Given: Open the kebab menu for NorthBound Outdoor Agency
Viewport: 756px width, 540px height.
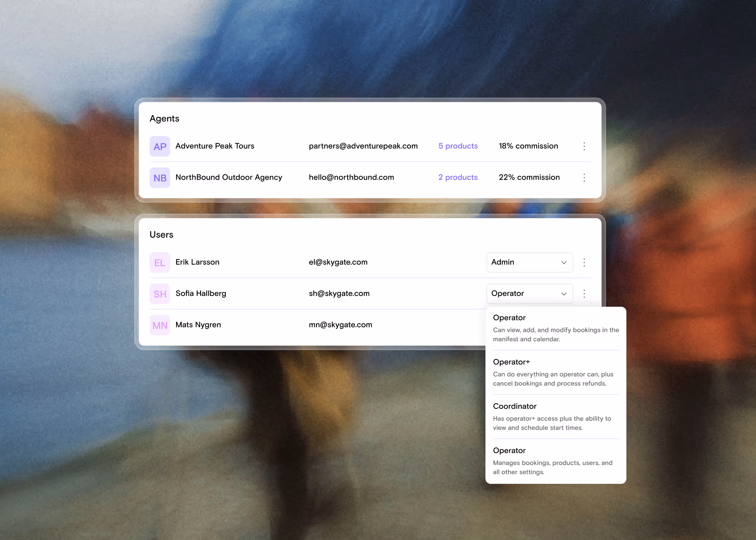Looking at the screenshot, I should [584, 177].
